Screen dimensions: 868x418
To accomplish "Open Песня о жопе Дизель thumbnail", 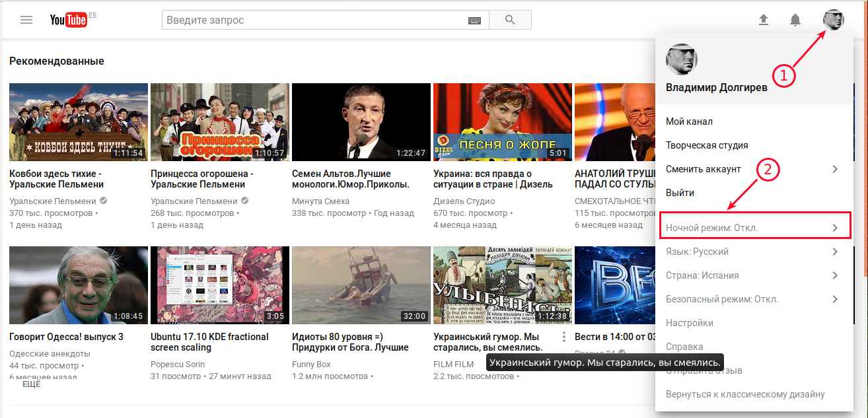I will (503, 122).
